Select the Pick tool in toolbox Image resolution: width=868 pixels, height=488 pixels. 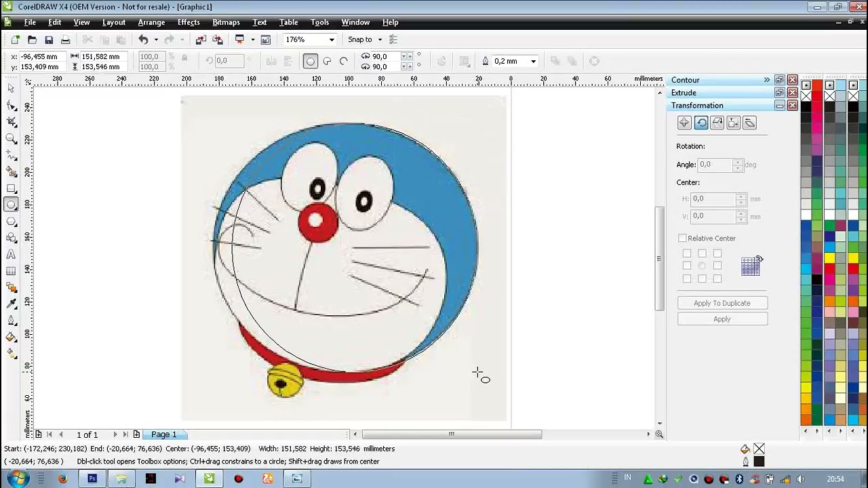(x=11, y=89)
